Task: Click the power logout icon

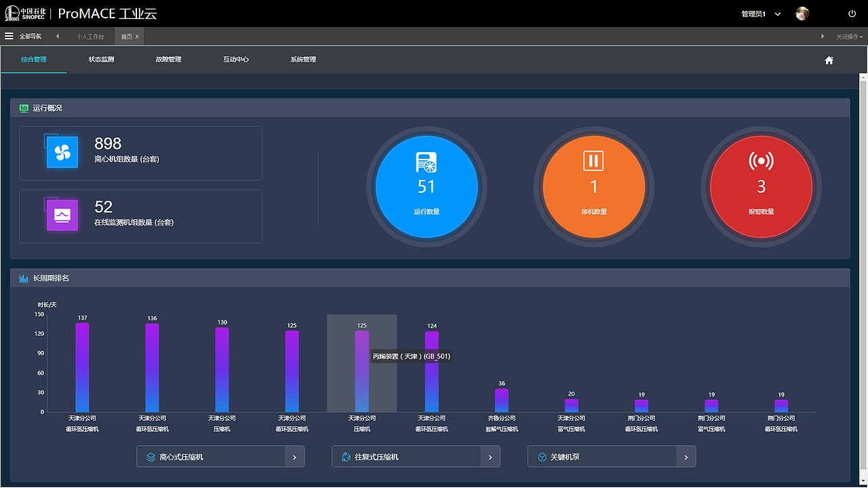Action: click(852, 14)
